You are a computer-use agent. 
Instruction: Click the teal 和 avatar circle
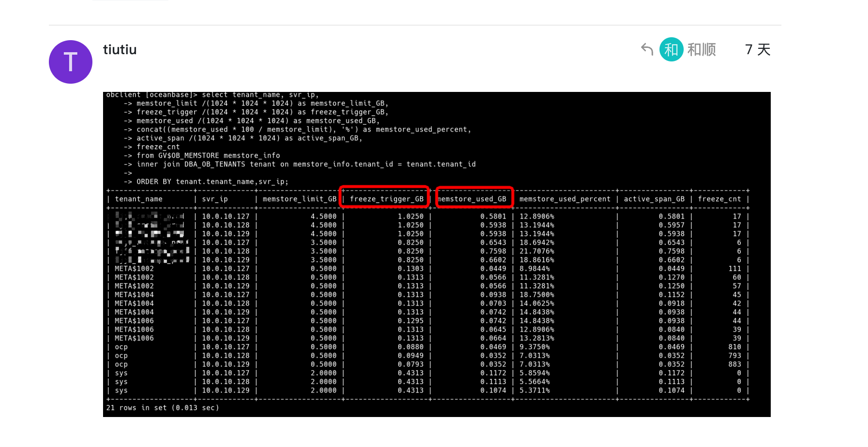671,49
